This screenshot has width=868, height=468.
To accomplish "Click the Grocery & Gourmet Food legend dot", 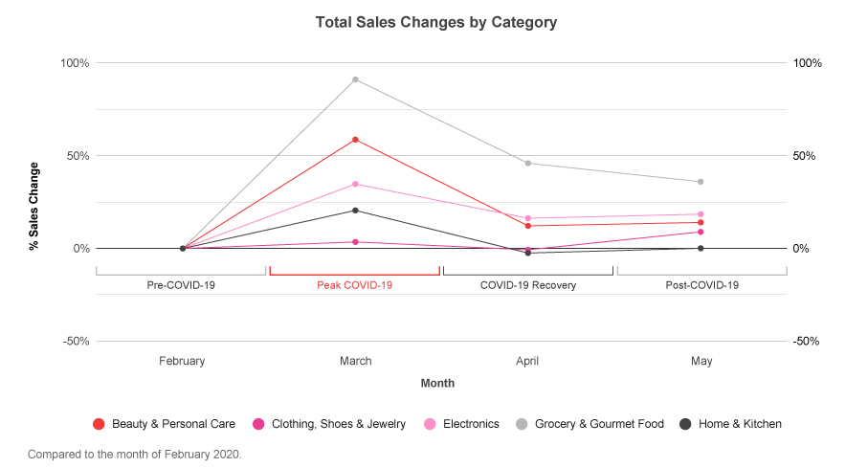I will point(522,424).
